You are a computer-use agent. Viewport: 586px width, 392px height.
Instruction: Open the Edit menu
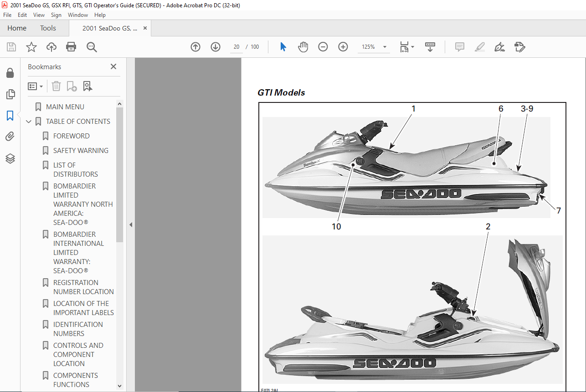click(x=22, y=15)
